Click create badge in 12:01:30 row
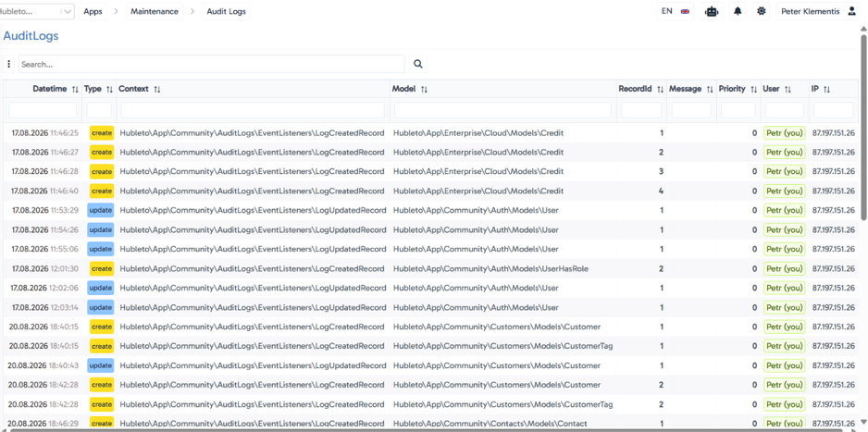The image size is (868, 432). pyautogui.click(x=102, y=269)
